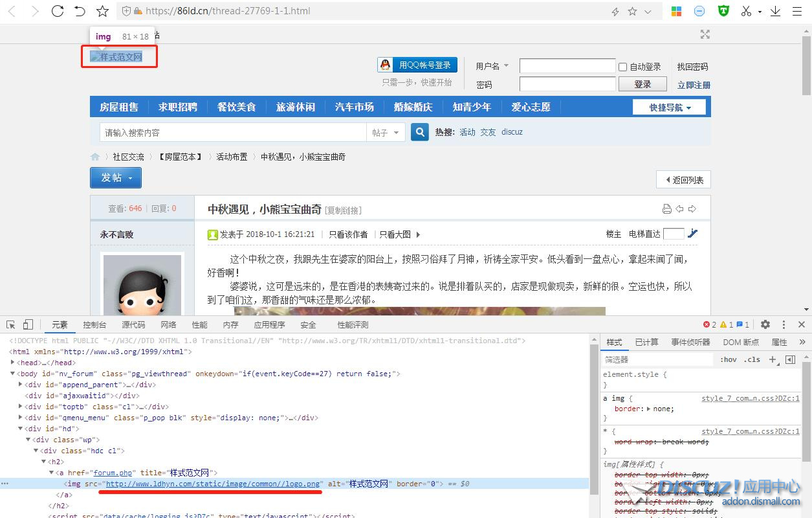Toggle the .cls class editor button
812x518 pixels.
(x=752, y=359)
